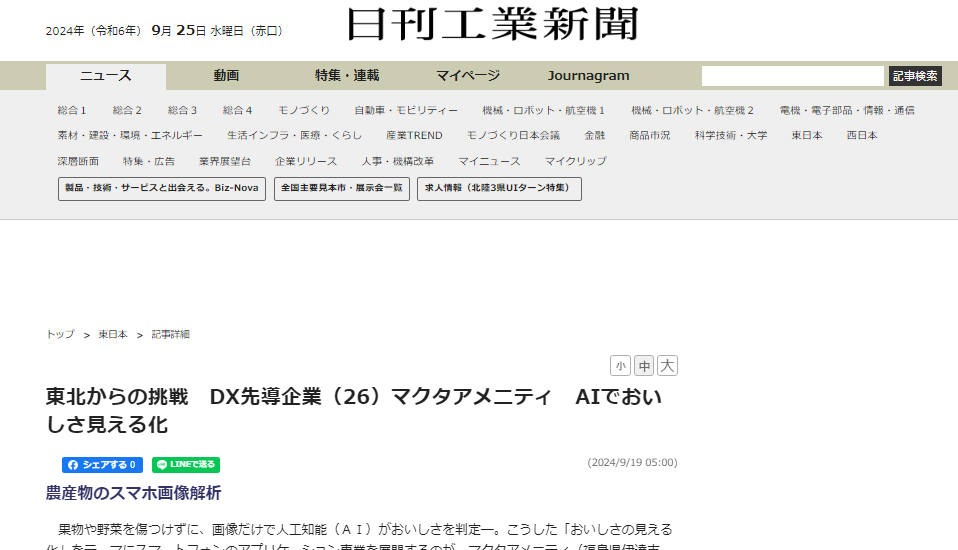The image size is (958, 550).
Task: Open 機械・ロボット・航空機１ category
Action: pos(543,110)
